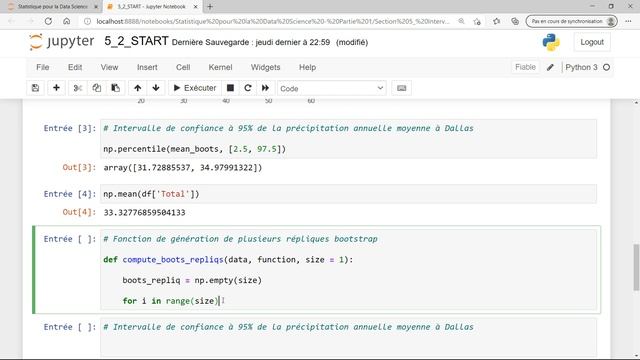
Task: Click the notebook vertical scrollbar thumb
Action: pos(636,267)
